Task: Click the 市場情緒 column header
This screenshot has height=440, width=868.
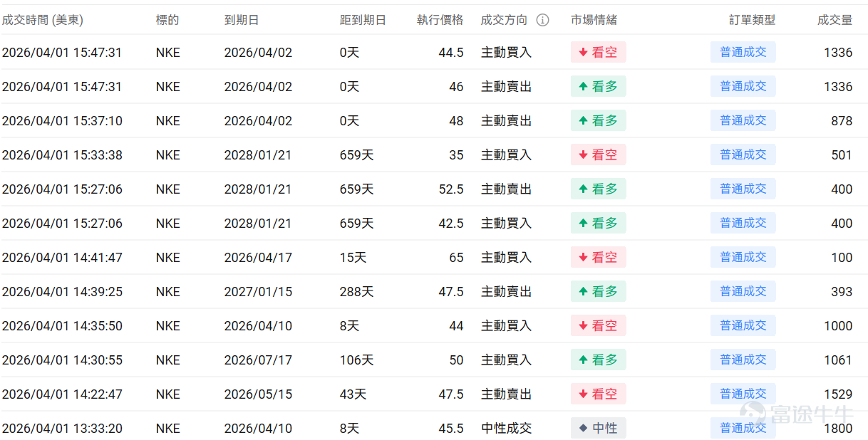Action: click(594, 20)
